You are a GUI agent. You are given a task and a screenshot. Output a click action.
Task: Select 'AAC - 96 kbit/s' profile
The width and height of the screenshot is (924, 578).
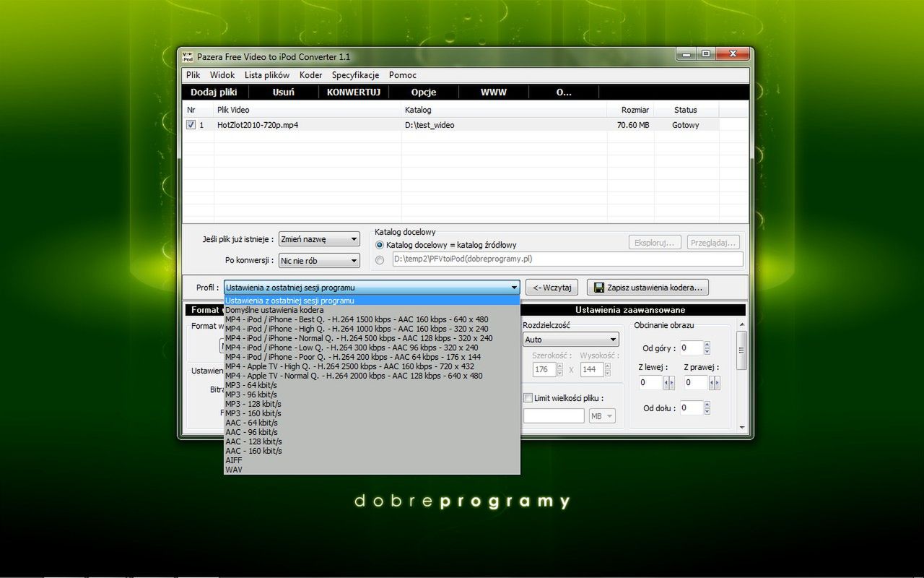(x=372, y=432)
